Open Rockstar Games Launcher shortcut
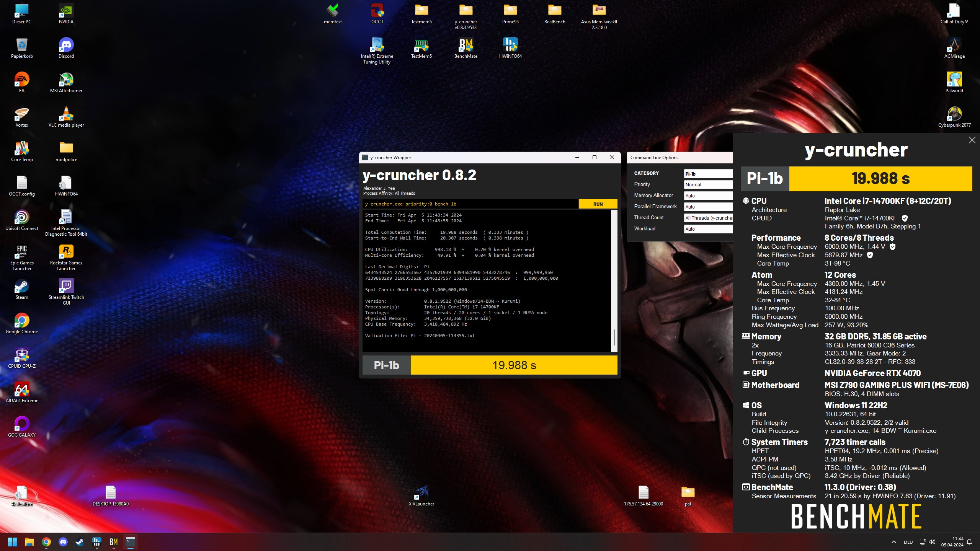This screenshot has height=551, width=980. 66,258
